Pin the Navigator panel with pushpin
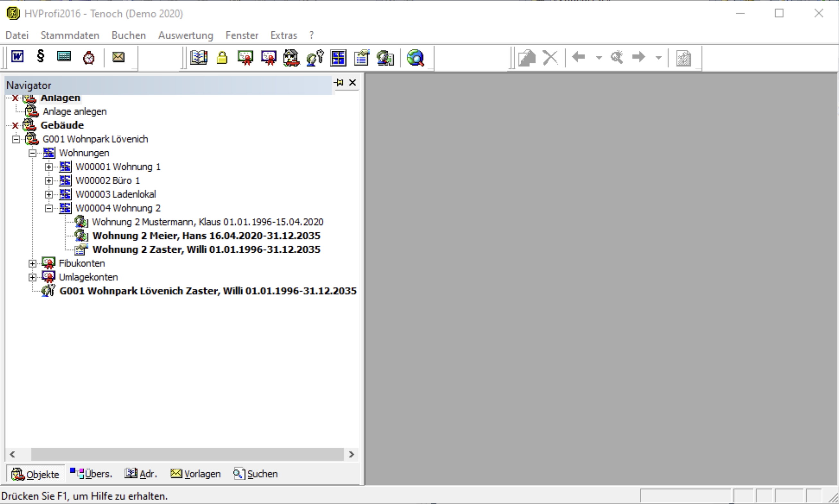The image size is (839, 504). click(339, 82)
